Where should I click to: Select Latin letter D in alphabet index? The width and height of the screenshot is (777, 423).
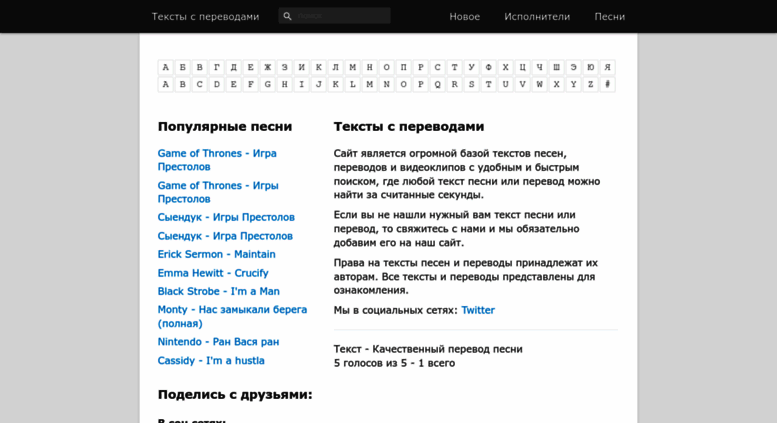[217, 84]
